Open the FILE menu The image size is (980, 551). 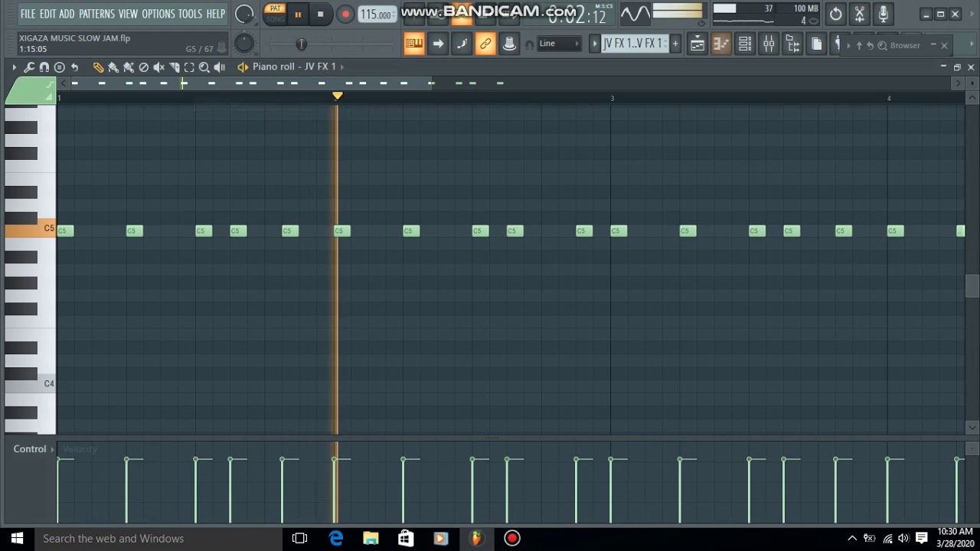[28, 14]
